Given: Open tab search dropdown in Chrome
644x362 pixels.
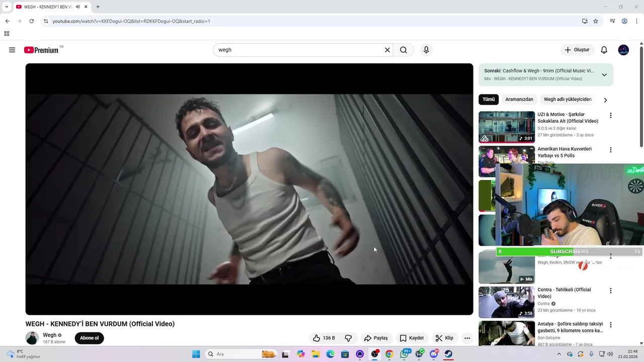Looking at the screenshot, I should click(7, 7).
